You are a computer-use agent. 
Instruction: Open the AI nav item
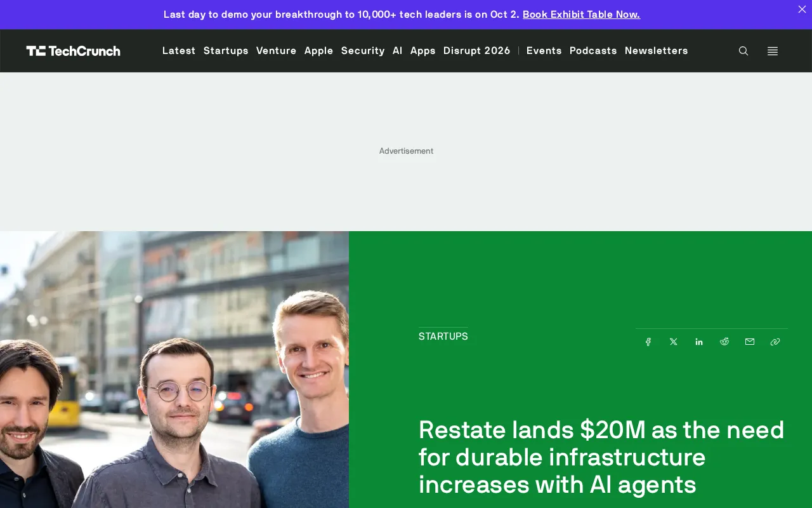pos(398,51)
